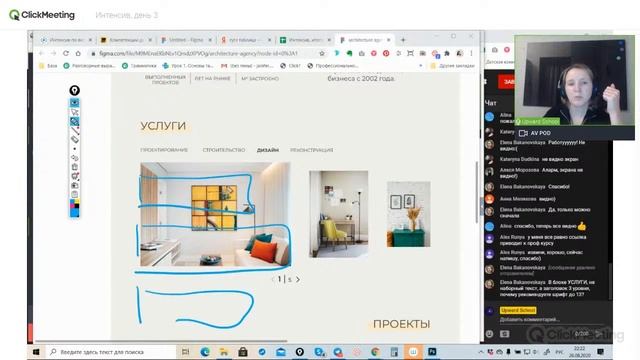Select the ДИЗАЙН services tab

268,150
